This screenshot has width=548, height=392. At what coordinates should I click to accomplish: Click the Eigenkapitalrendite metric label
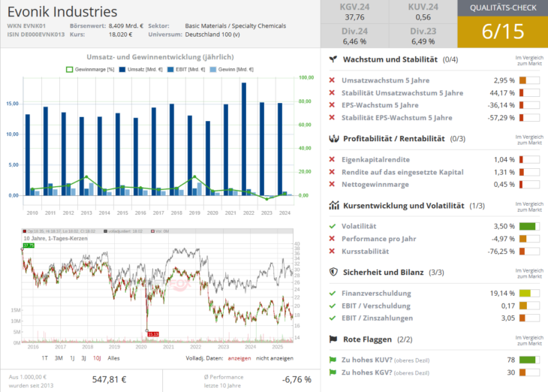375,159
